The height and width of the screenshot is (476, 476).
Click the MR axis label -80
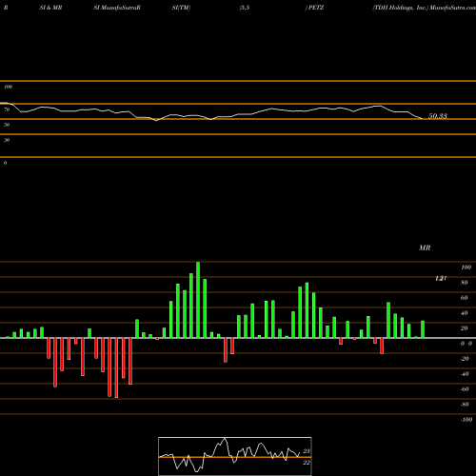point(465,405)
